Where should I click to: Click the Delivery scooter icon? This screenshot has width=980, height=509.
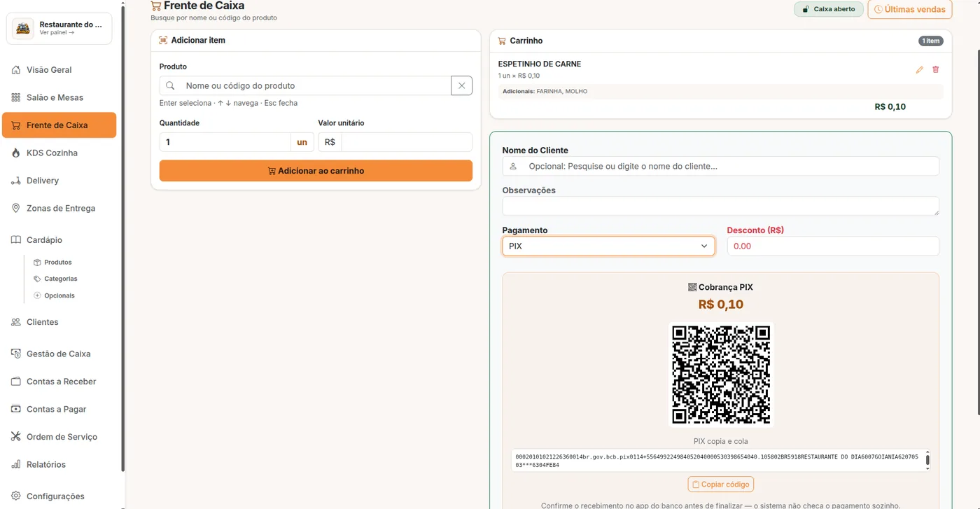tap(16, 181)
